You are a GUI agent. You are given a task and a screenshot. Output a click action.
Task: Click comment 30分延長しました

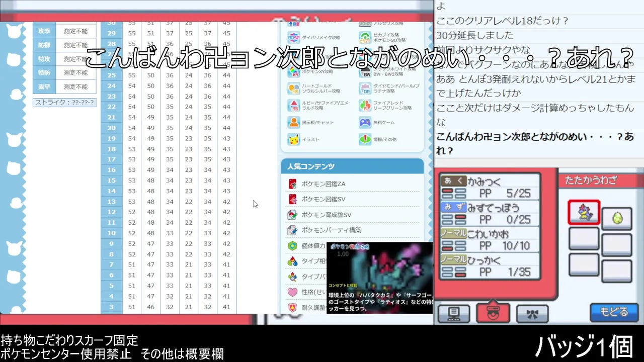click(475, 35)
